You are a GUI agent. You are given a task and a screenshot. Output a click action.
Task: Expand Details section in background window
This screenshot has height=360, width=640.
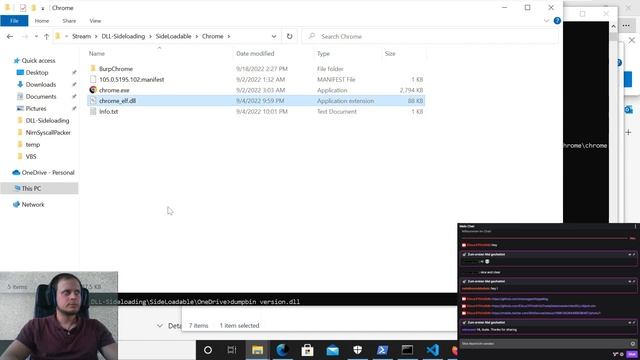coord(160,326)
